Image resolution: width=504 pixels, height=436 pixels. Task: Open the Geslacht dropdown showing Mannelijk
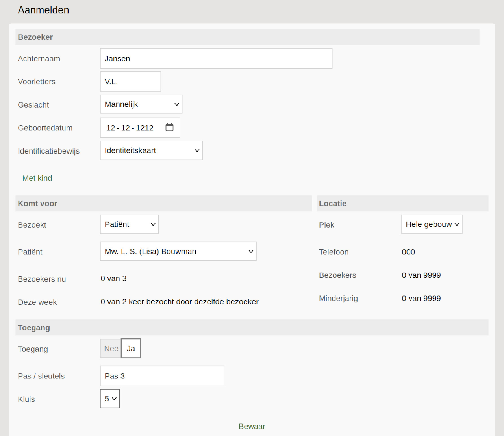pyautogui.click(x=141, y=104)
